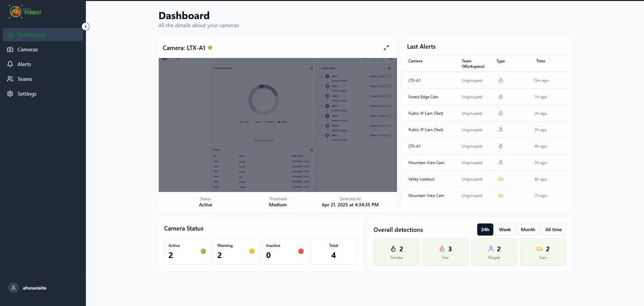Click the 'Last Alerts' heading
The width and height of the screenshot is (644, 306).
pos(422,47)
